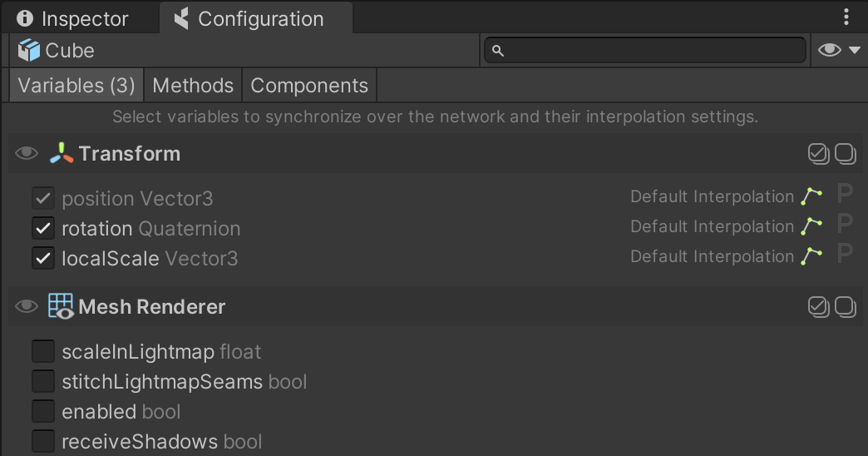The width and height of the screenshot is (868, 456).
Task: Uncheck the rotation Quaternion checkbox
Action: point(42,228)
